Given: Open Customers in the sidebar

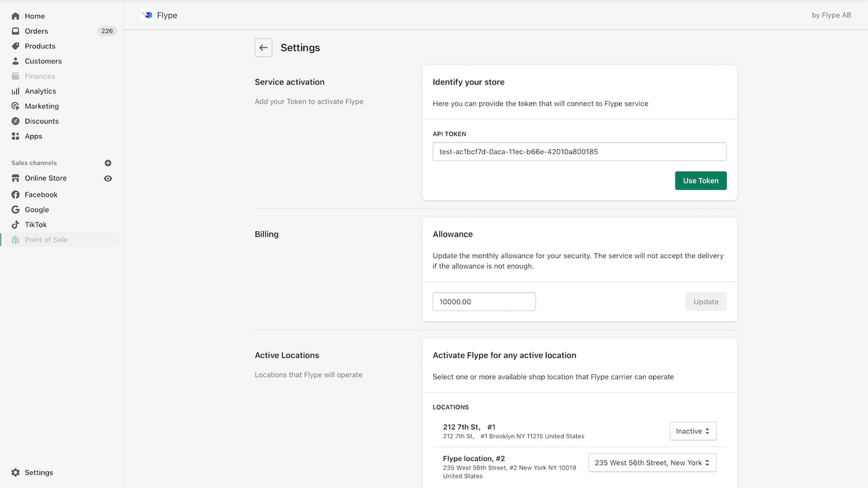Looking at the screenshot, I should click(x=43, y=61).
